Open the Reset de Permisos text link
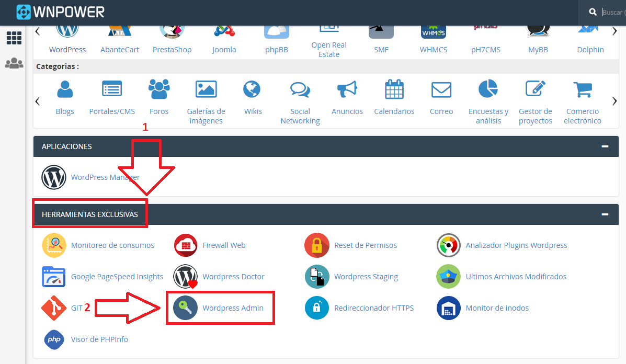 (366, 245)
